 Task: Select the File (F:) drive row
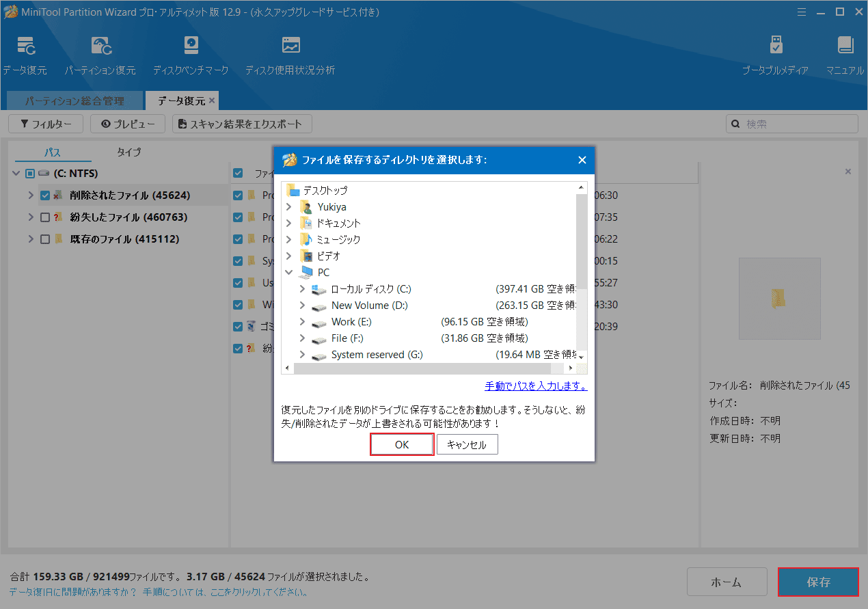[429, 338]
